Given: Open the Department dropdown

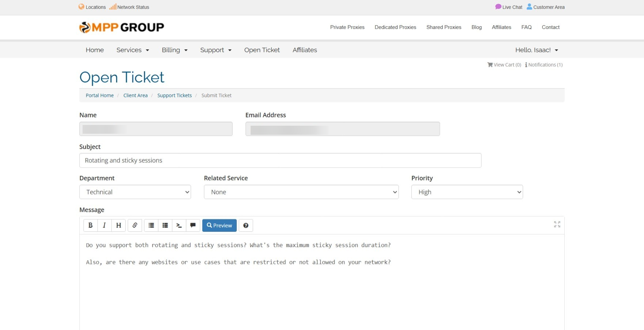Looking at the screenshot, I should coord(135,192).
